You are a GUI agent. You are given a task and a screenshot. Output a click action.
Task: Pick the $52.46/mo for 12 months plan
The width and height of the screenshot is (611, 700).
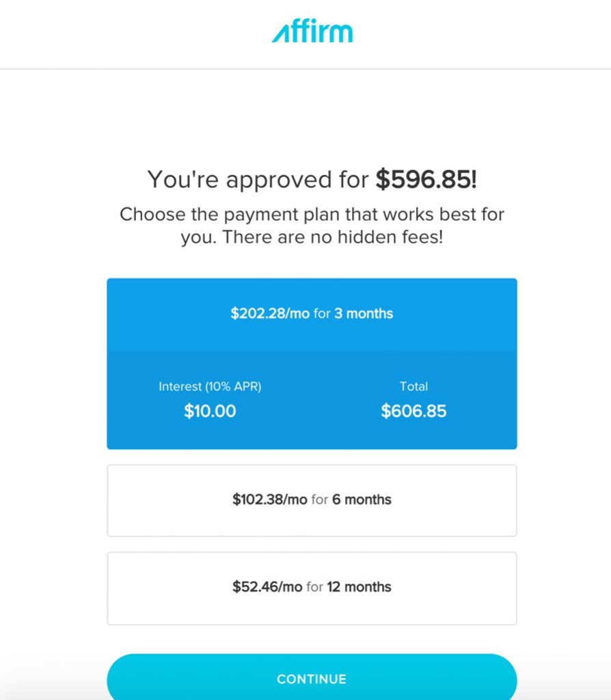click(312, 588)
